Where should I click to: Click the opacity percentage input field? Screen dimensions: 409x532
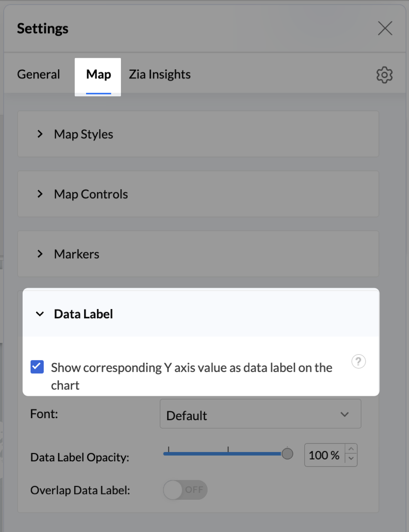coord(324,455)
